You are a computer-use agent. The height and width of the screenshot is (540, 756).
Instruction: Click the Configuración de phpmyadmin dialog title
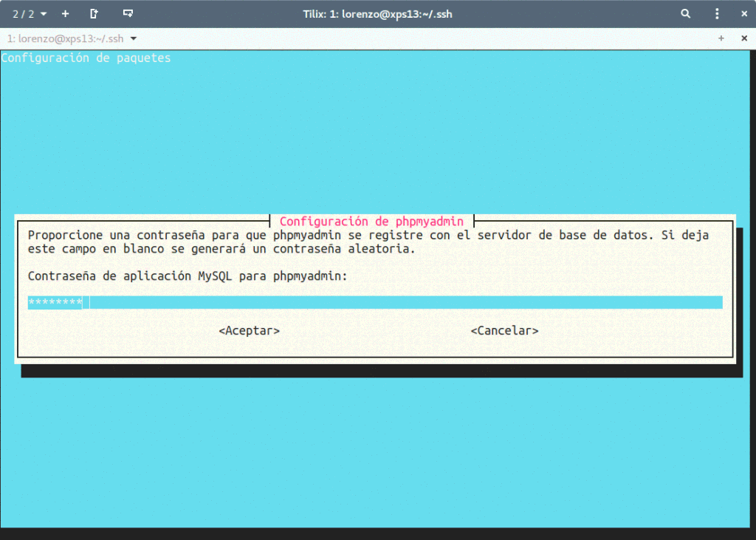click(374, 221)
